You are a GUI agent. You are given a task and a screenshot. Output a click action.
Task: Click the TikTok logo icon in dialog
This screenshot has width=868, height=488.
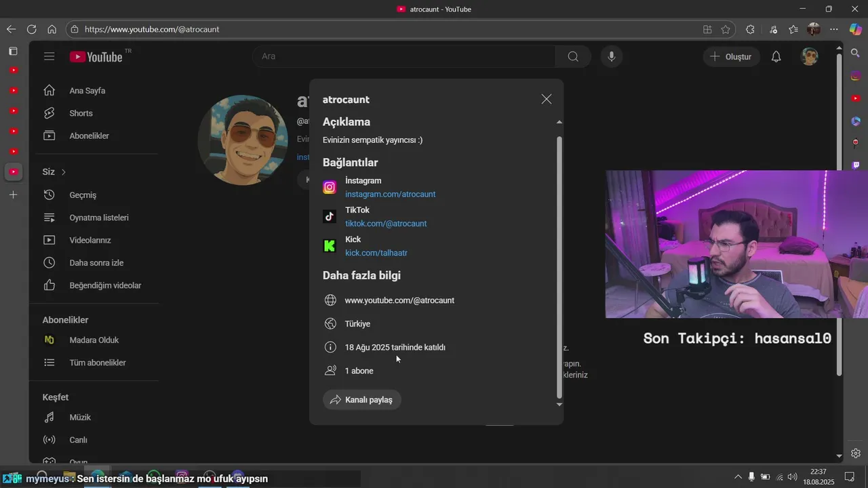pyautogui.click(x=330, y=216)
